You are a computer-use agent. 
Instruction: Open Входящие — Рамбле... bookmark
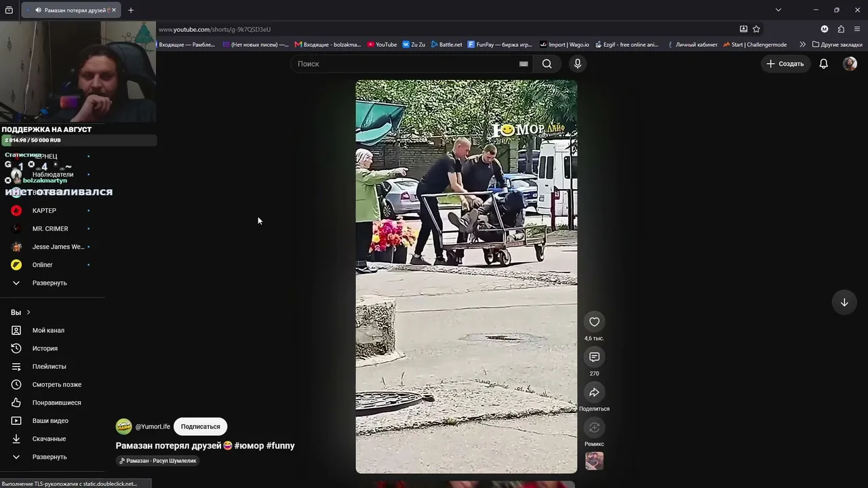click(x=186, y=45)
